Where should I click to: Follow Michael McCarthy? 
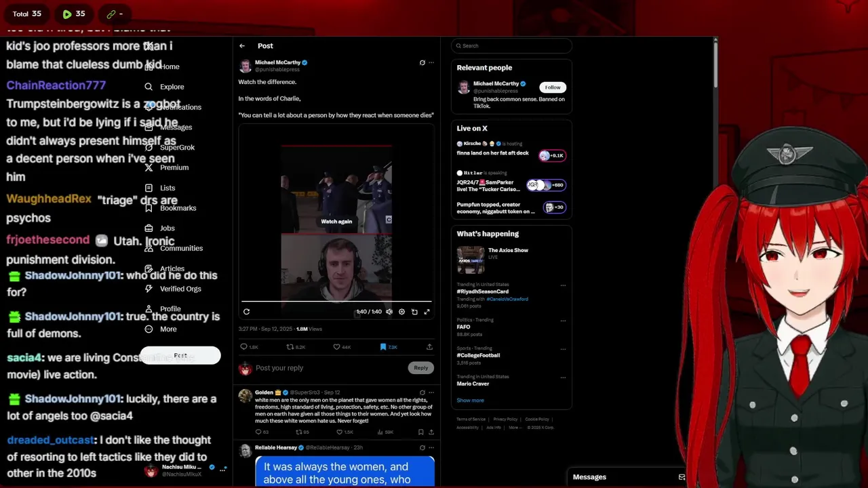tap(553, 87)
